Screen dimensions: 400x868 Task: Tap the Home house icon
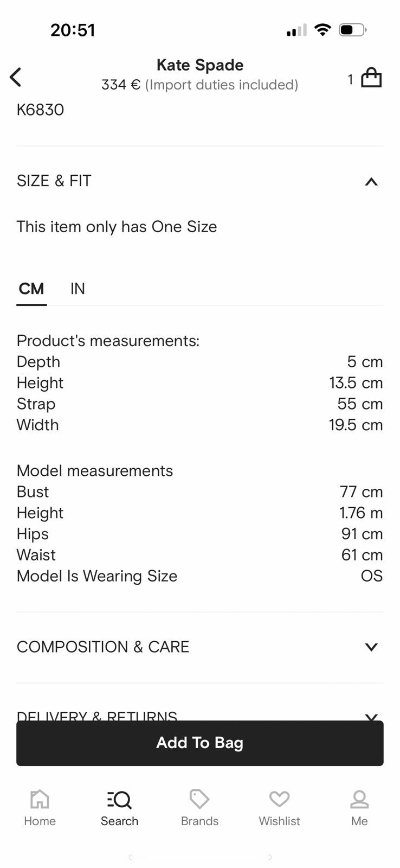pyautogui.click(x=40, y=799)
